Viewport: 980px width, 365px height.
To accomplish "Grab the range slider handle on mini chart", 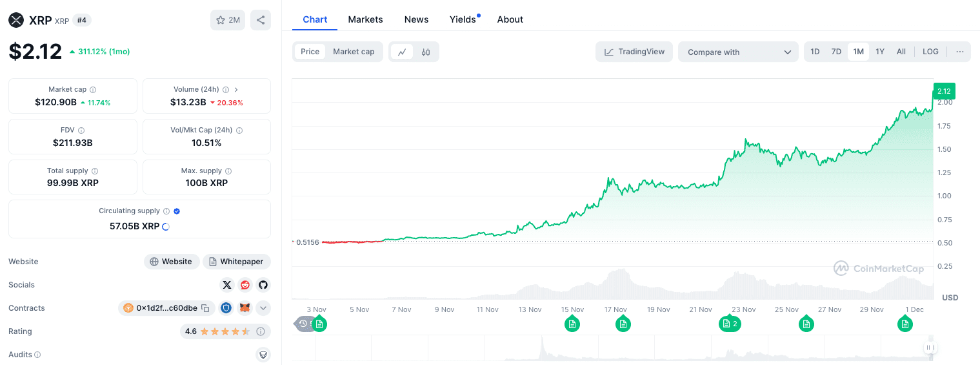I will [x=930, y=348].
